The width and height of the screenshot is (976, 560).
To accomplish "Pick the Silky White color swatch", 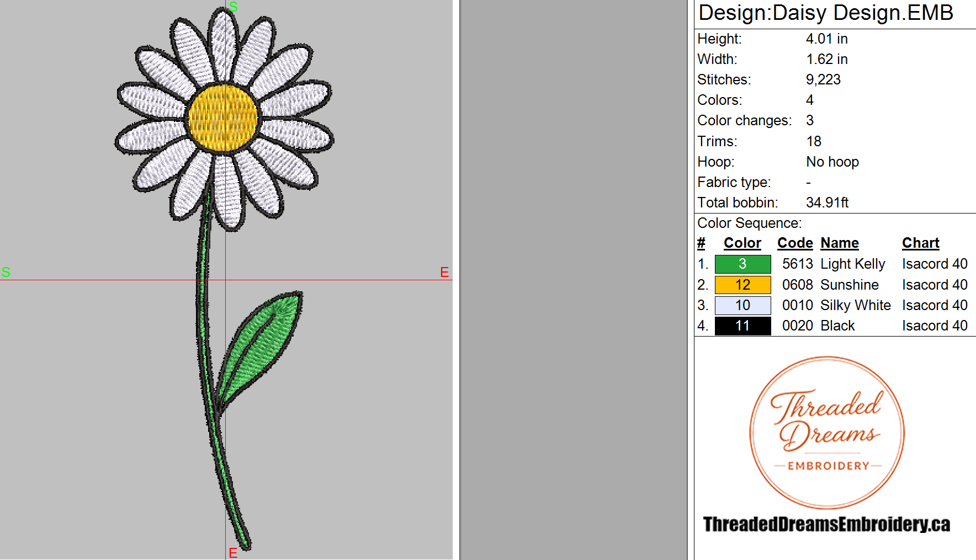I will pos(742,305).
